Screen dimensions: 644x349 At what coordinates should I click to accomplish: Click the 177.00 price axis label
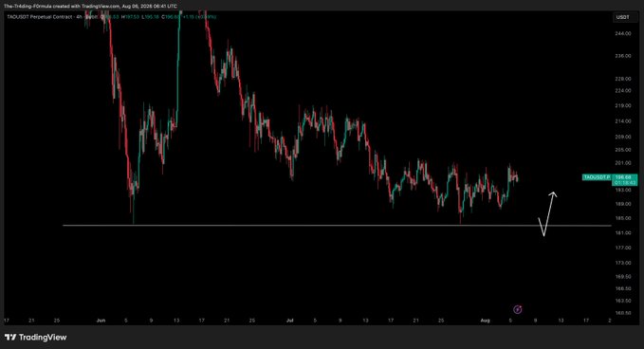pos(622,248)
